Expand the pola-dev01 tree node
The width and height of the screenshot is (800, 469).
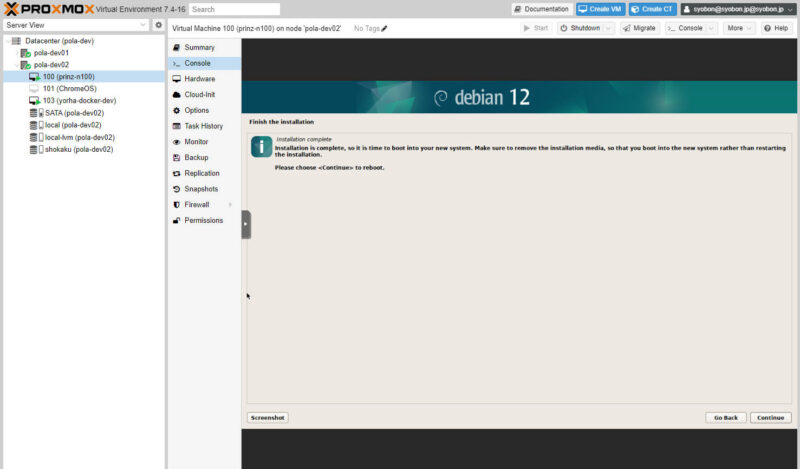[17, 53]
